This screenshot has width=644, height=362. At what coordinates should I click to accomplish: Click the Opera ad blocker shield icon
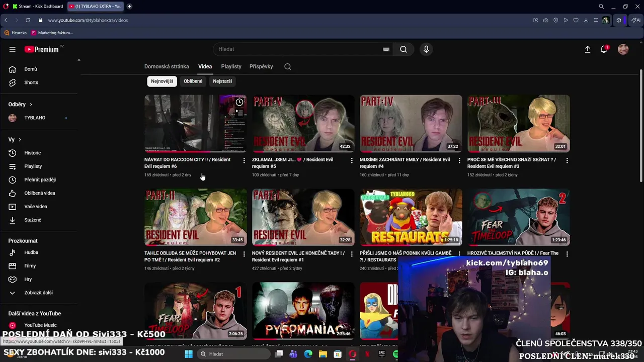click(x=556, y=20)
